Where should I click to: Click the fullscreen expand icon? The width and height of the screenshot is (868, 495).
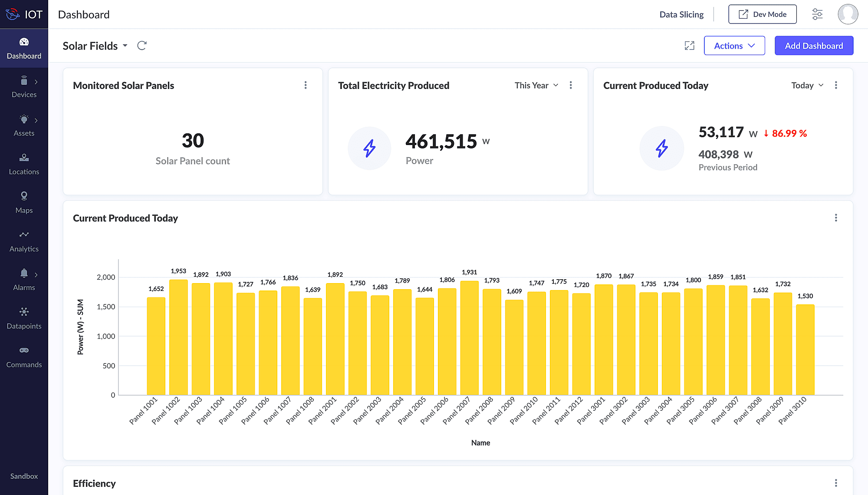(x=689, y=46)
